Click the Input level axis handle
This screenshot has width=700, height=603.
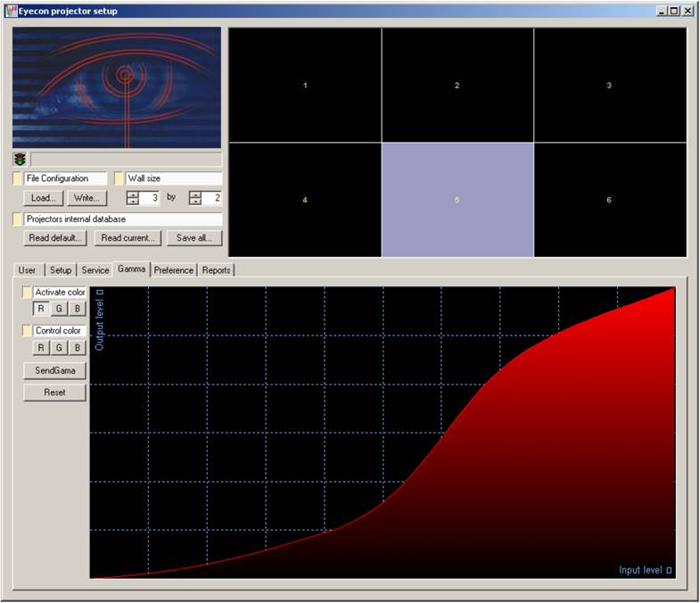[669, 570]
